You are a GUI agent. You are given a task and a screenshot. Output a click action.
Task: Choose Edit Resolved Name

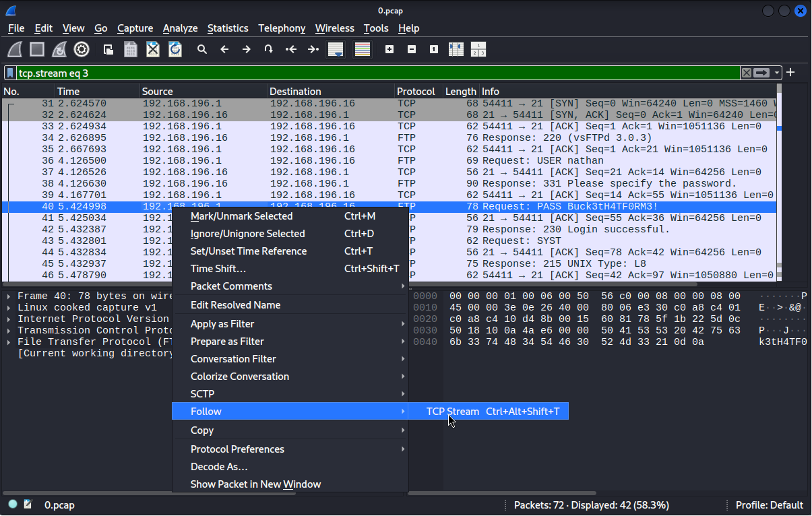[x=290, y=305]
